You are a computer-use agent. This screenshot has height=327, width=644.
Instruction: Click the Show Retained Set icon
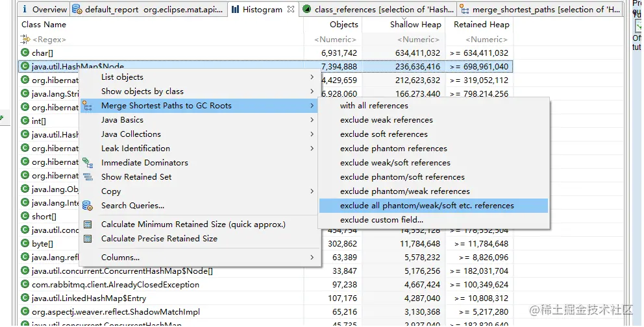[x=88, y=177]
